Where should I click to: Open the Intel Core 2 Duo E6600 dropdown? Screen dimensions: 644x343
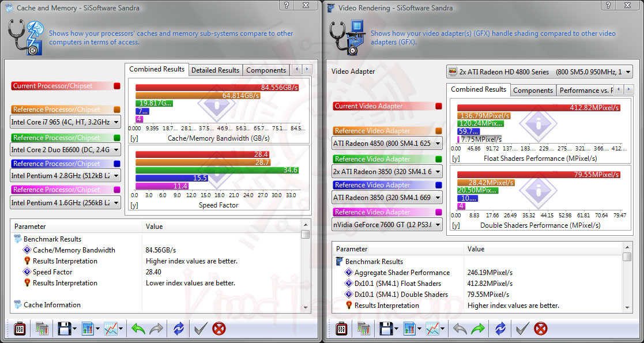[65, 149]
